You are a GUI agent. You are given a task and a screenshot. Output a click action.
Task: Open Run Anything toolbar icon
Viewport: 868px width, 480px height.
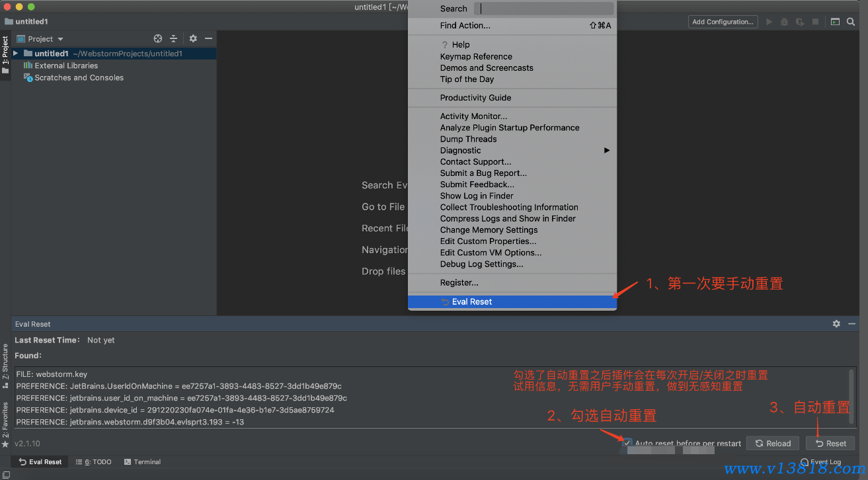point(836,22)
